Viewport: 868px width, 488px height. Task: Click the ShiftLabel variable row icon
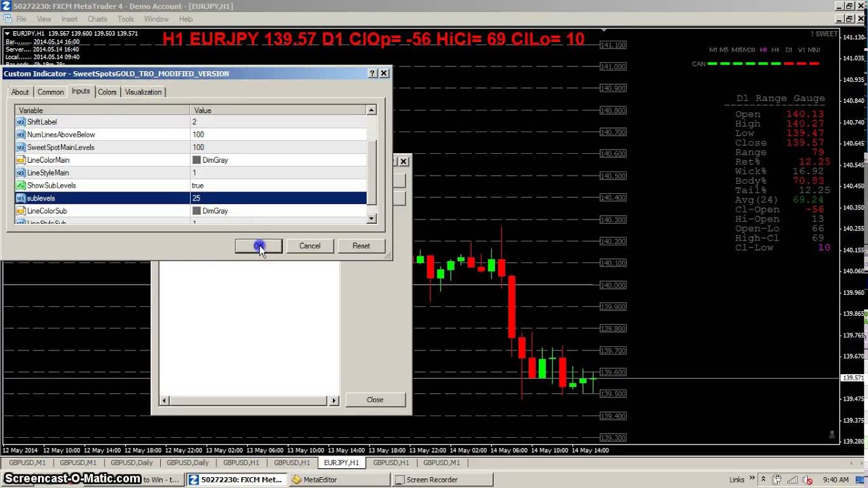pos(21,122)
